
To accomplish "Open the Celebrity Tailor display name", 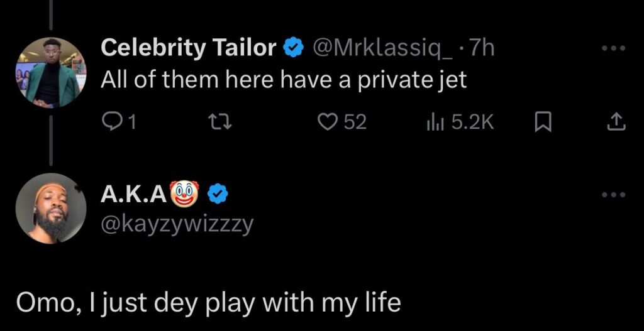I will tap(188, 48).
